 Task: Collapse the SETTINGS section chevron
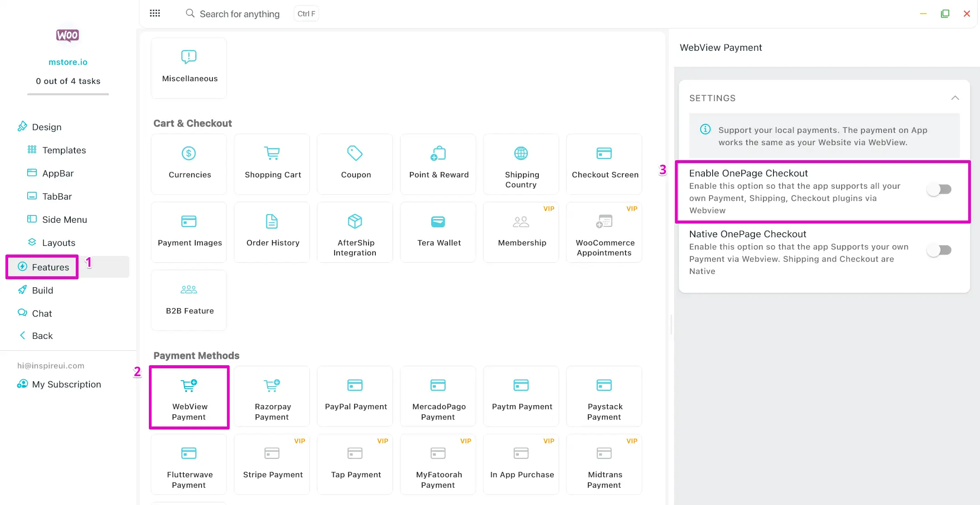point(955,98)
